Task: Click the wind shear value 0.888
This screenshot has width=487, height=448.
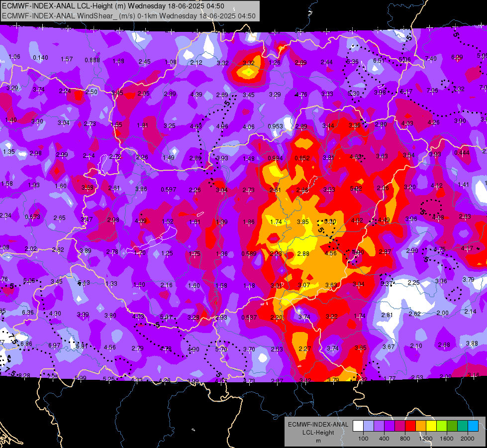Action: 92,60
